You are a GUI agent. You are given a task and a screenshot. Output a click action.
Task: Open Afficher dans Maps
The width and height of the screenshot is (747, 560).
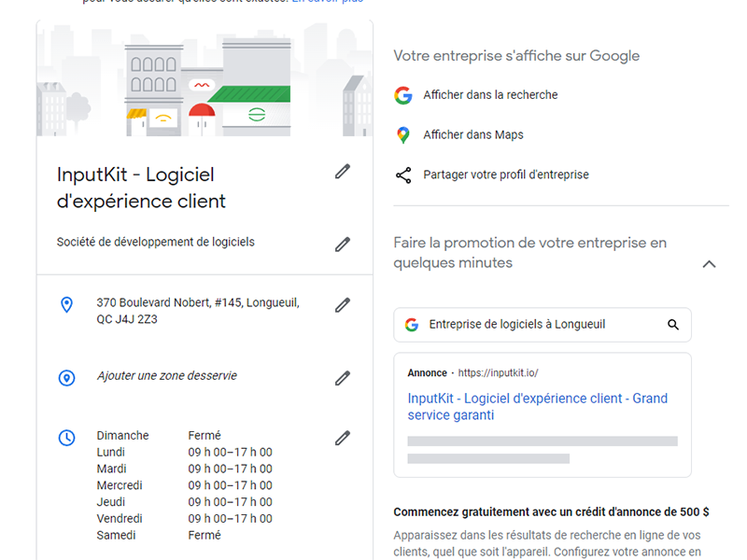click(x=473, y=134)
